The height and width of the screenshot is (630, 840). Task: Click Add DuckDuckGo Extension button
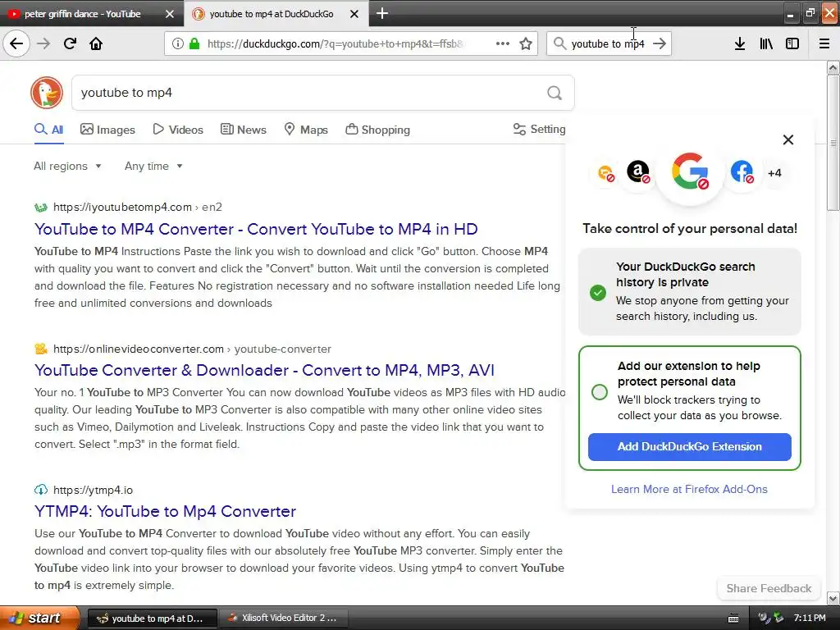point(689,447)
